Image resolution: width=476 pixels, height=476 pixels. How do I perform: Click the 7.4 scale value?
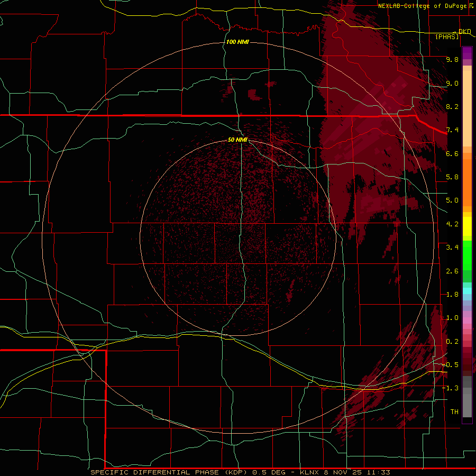click(452, 130)
